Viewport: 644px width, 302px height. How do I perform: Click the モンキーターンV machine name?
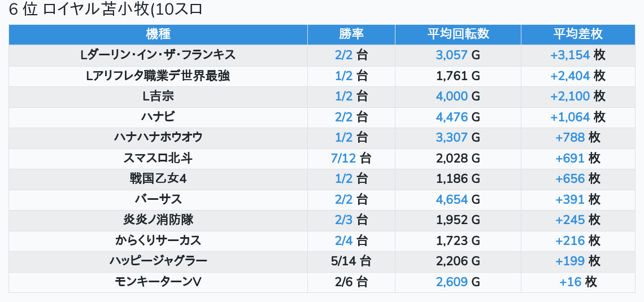click(158, 282)
